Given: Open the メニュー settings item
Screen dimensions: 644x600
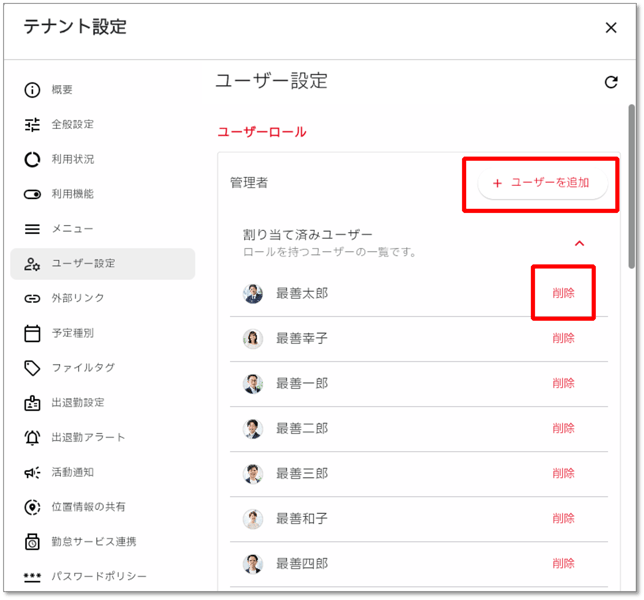Looking at the screenshot, I should click(103, 229).
